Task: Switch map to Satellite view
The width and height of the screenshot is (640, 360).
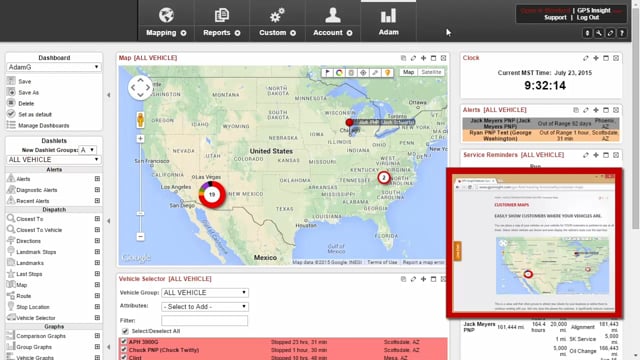Action: (x=431, y=72)
